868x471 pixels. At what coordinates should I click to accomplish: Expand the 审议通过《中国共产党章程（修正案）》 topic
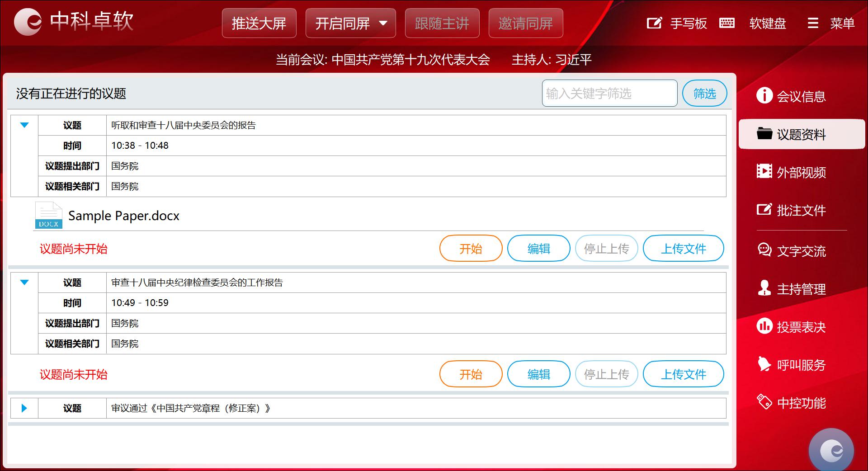(24, 408)
